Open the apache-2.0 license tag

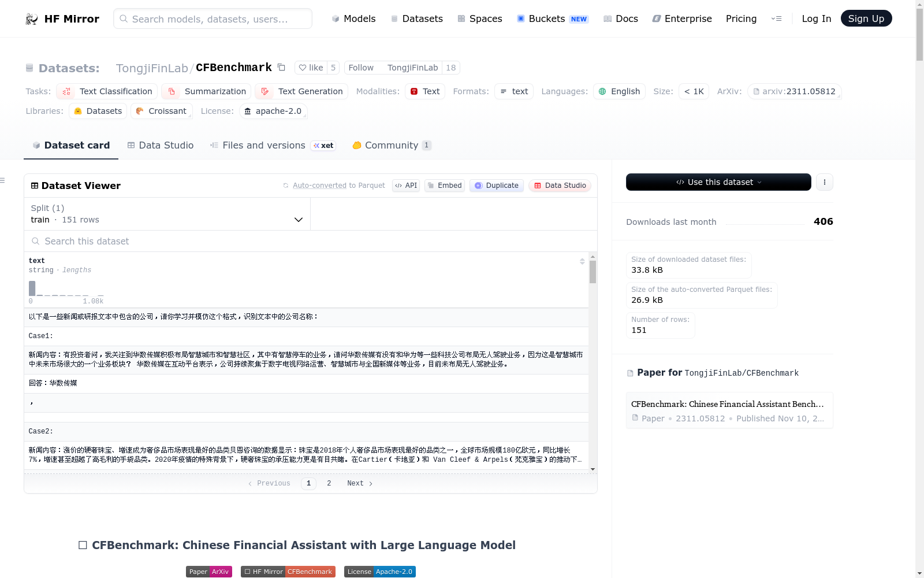pos(273,111)
